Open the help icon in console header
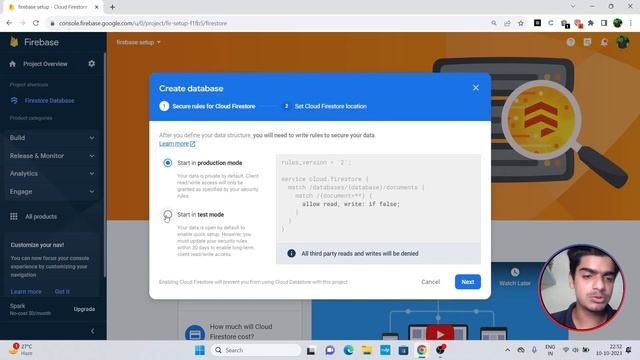Image resolution: width=640 pixels, height=360 pixels. (x=571, y=42)
